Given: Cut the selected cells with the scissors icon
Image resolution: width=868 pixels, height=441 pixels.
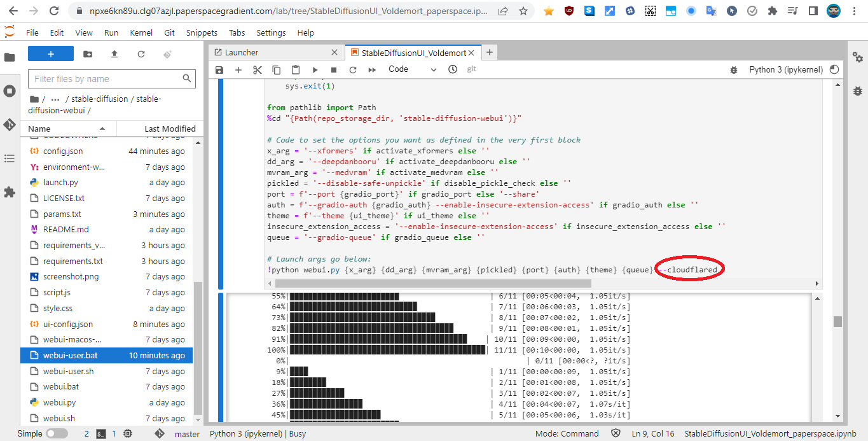Looking at the screenshot, I should pos(257,70).
